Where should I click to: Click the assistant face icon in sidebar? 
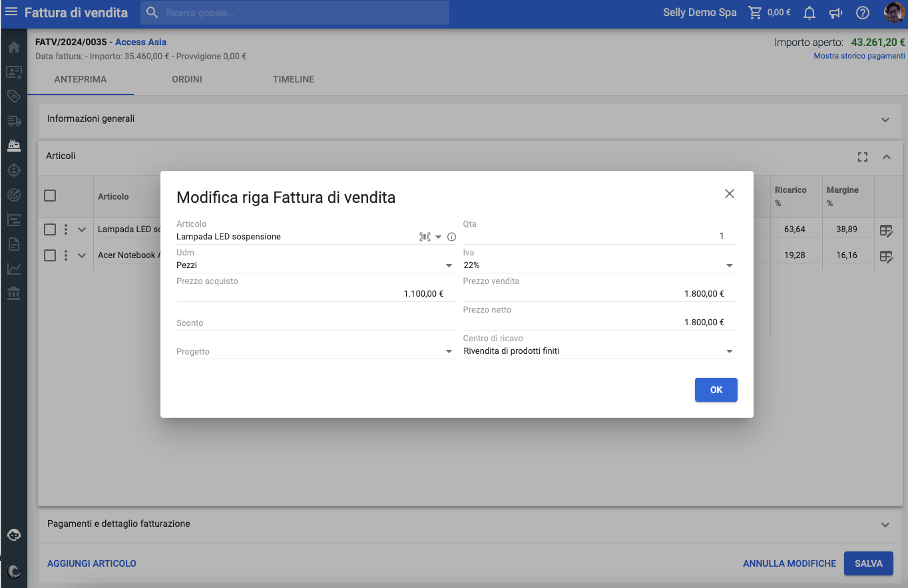[x=13, y=535]
